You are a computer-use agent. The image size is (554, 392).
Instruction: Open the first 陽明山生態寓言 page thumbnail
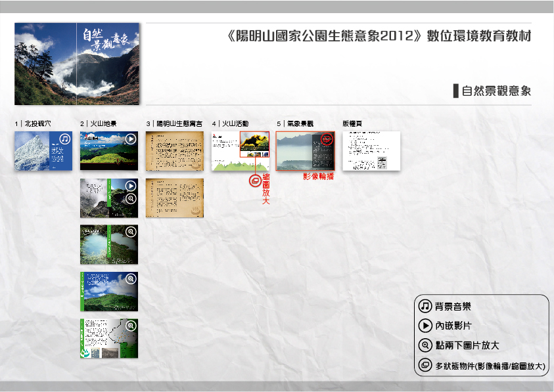point(174,151)
